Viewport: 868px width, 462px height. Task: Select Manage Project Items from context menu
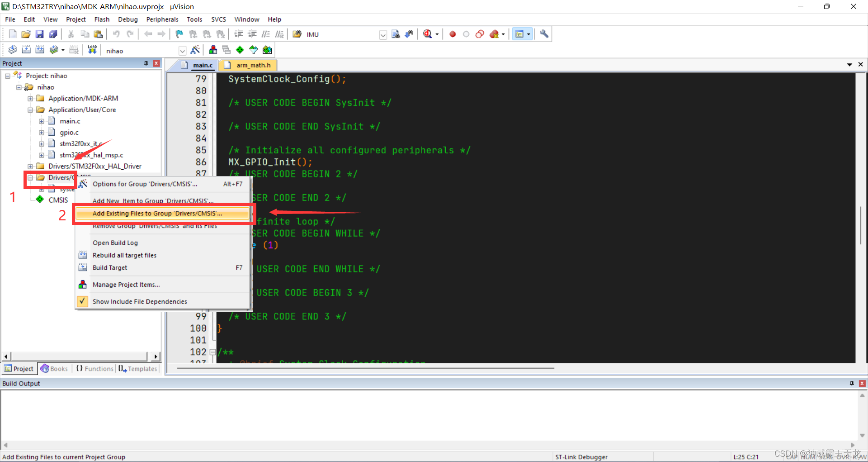point(163,285)
